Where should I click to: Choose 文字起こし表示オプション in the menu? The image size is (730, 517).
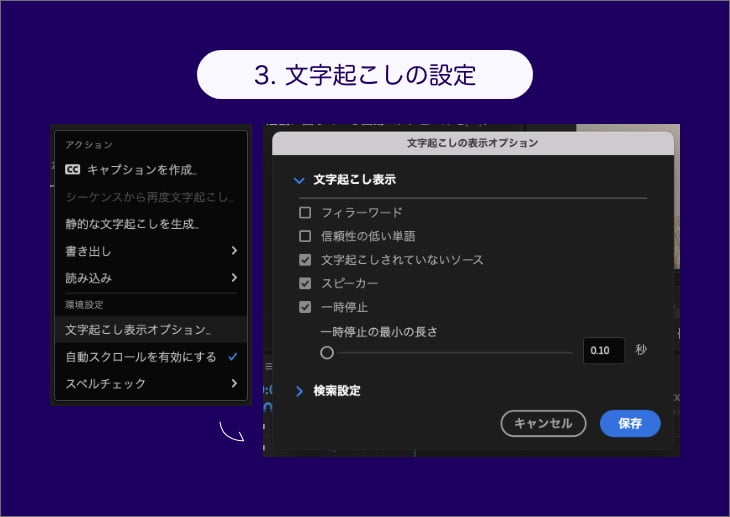138,329
